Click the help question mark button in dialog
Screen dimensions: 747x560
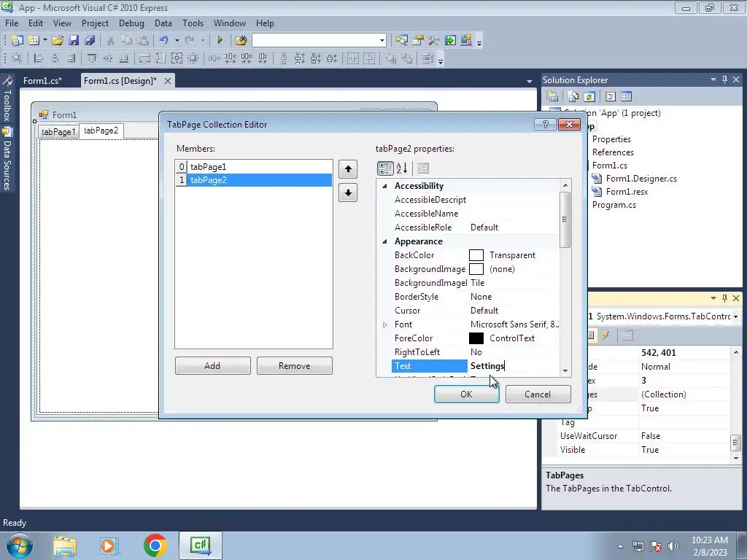[x=546, y=124]
